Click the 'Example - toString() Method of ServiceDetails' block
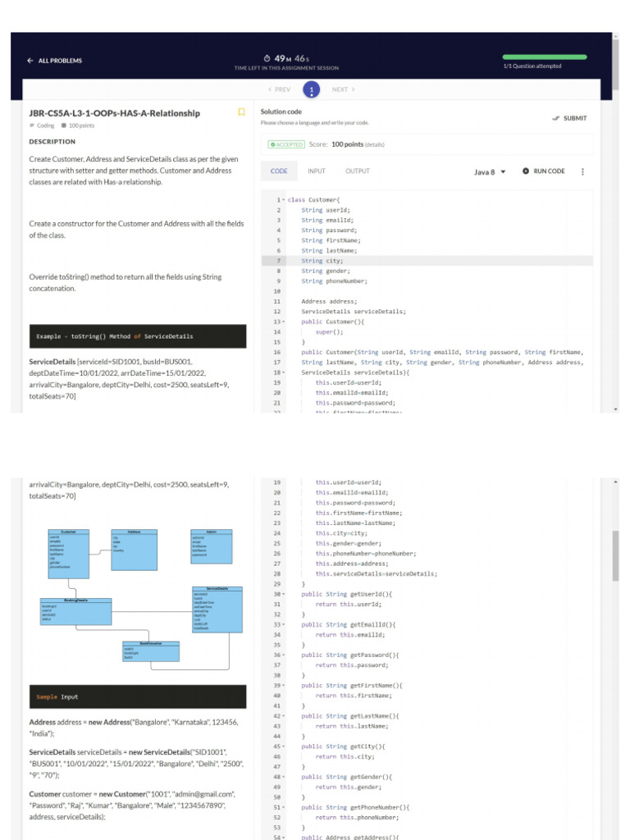Viewport: 630px width, 840px height. click(138, 336)
